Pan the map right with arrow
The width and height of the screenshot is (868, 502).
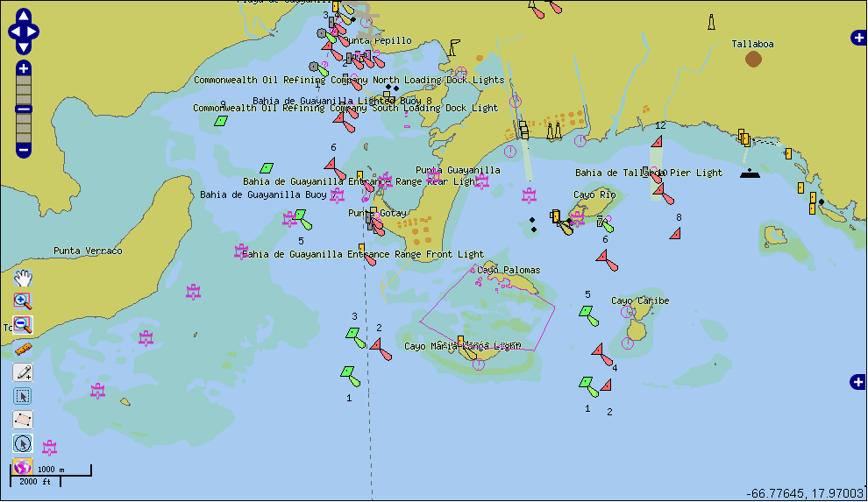click(x=33, y=32)
